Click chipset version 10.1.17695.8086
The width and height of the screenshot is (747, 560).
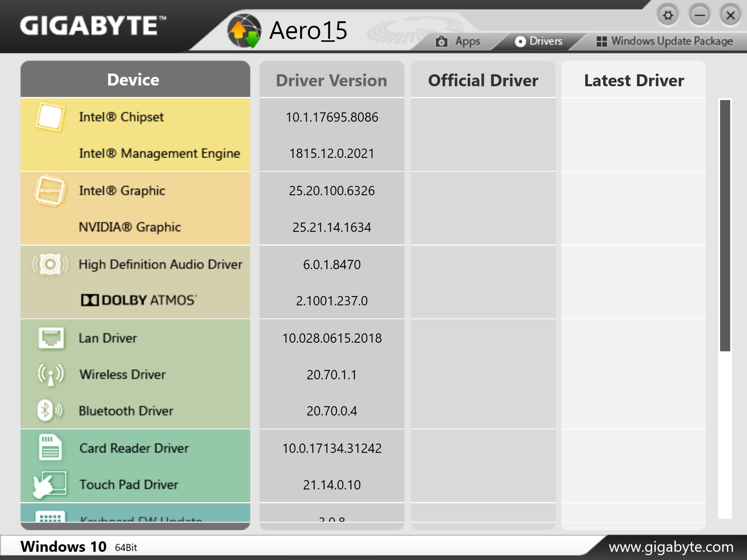pos(332,117)
